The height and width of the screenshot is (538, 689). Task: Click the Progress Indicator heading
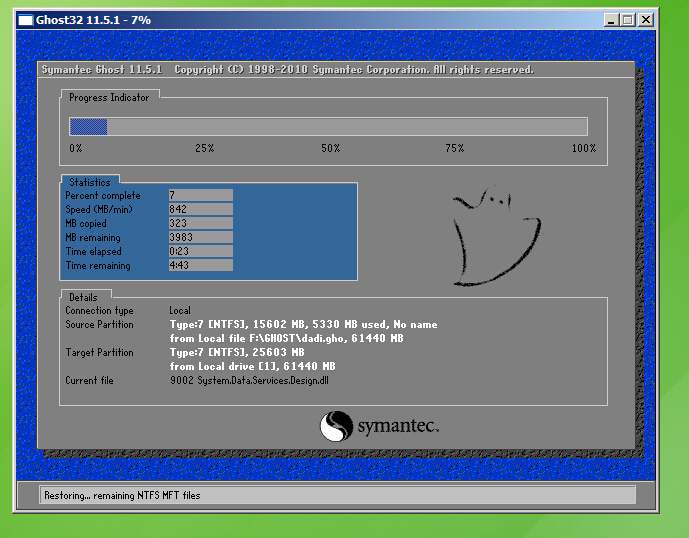pyautogui.click(x=109, y=98)
